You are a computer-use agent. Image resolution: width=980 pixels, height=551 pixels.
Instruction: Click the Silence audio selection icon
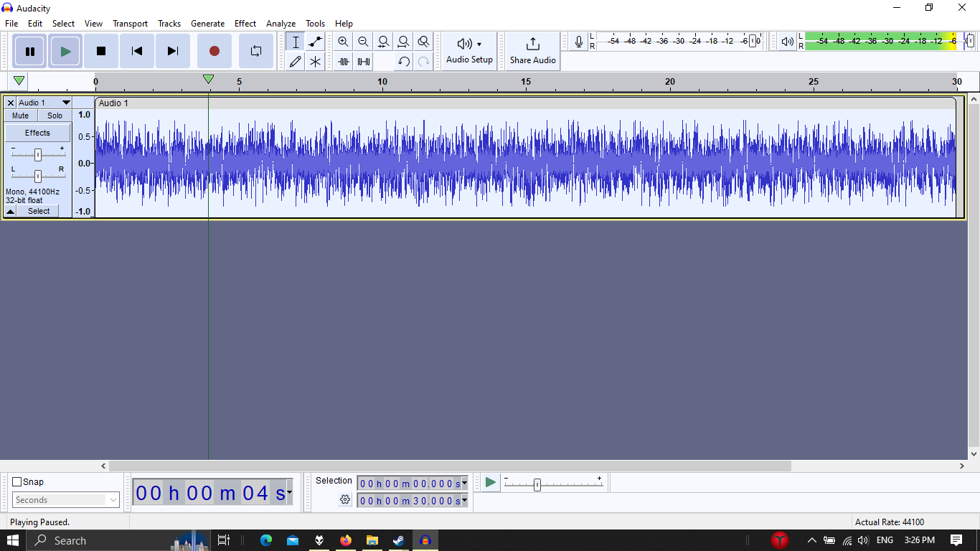(x=364, y=62)
